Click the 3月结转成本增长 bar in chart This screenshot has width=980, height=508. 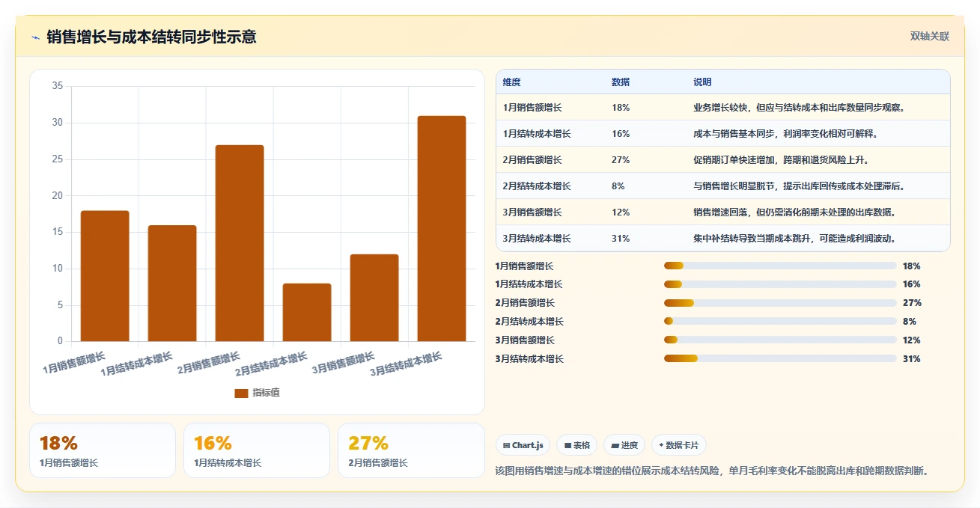442,229
